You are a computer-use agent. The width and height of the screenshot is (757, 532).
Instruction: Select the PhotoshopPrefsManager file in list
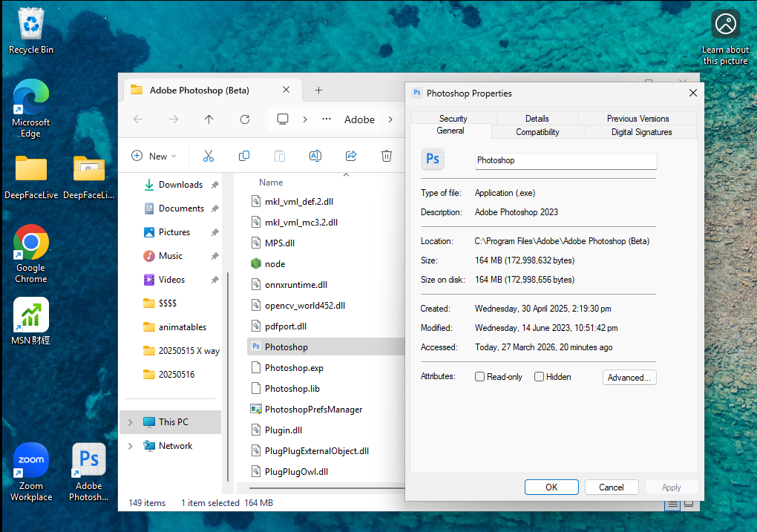pos(313,410)
